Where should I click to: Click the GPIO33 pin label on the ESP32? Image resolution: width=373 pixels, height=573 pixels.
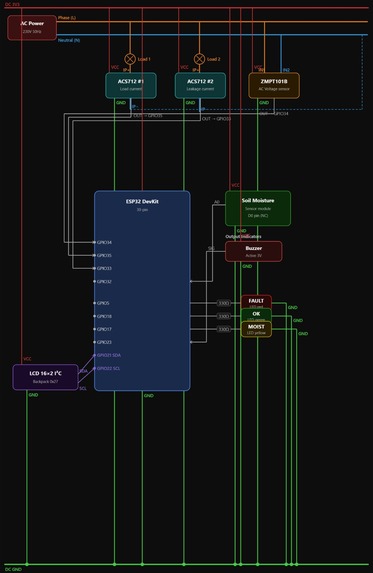(104, 268)
